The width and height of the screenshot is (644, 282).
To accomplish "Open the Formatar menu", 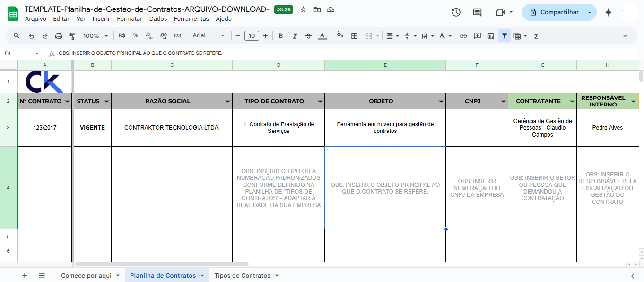I will click(x=130, y=19).
